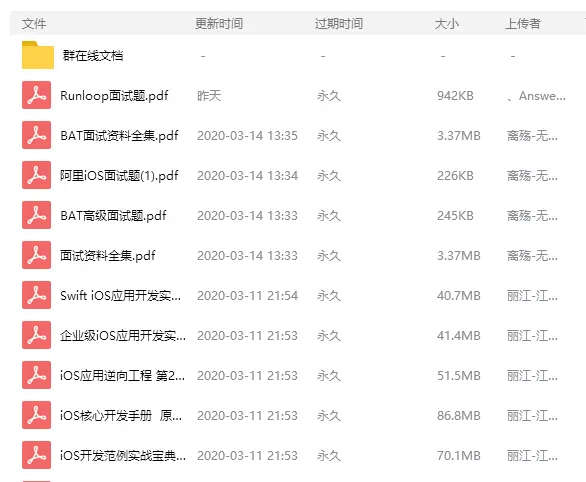
Task: Click the 41.4MB size value
Action: tap(459, 336)
